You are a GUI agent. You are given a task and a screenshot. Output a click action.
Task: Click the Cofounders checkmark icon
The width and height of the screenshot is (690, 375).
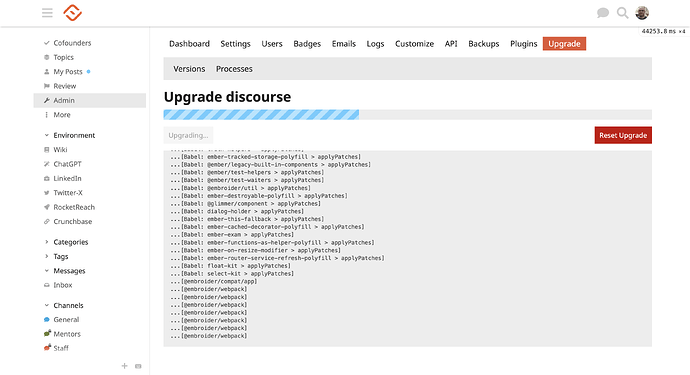pyautogui.click(x=47, y=43)
